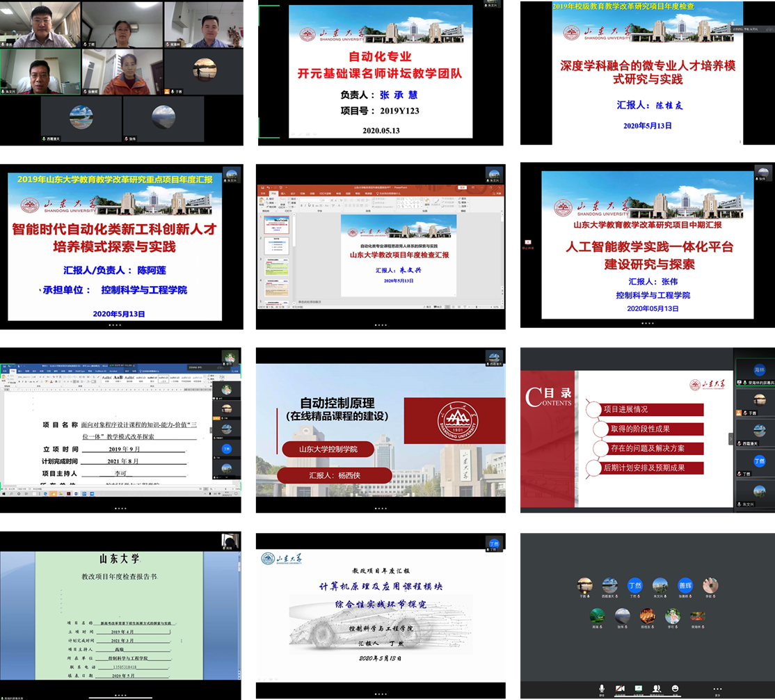This screenshot has height=700, width=775.
Task: Click 项目进展情况 contents item
Action: [x=625, y=409]
